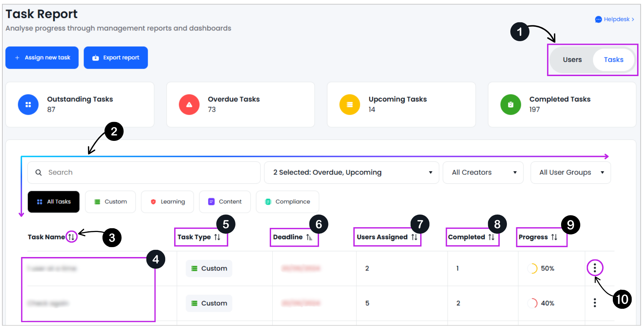Expand the status filter showing Overdue, Upcoming
Image resolution: width=644 pixels, height=329 pixels.
[351, 172]
